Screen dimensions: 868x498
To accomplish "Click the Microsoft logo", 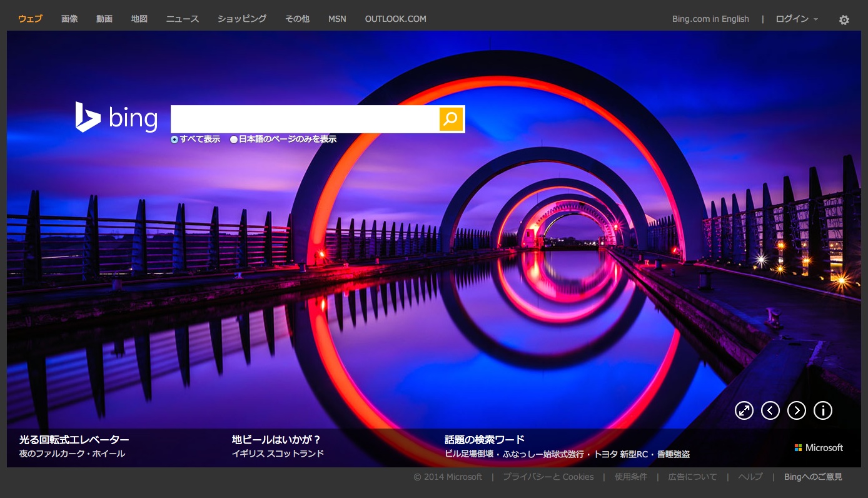I will pyautogui.click(x=819, y=448).
